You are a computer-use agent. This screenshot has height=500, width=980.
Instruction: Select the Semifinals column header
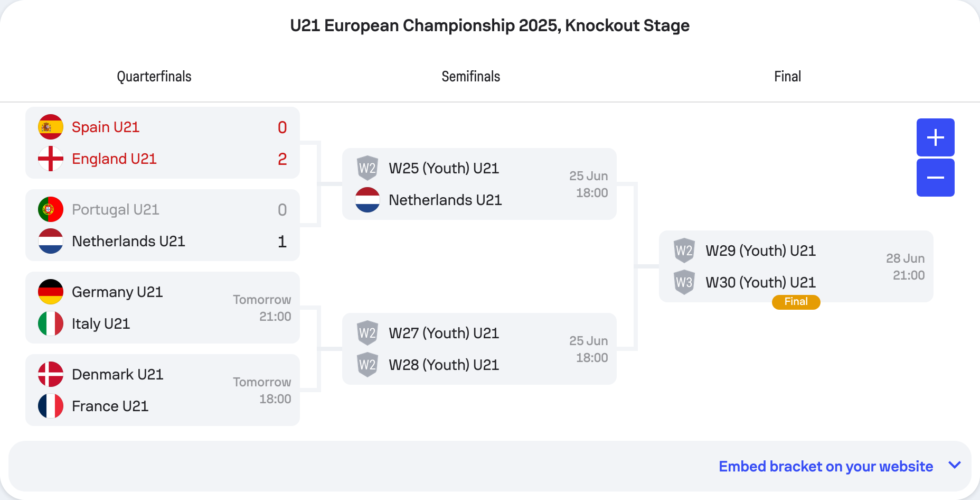[470, 77]
